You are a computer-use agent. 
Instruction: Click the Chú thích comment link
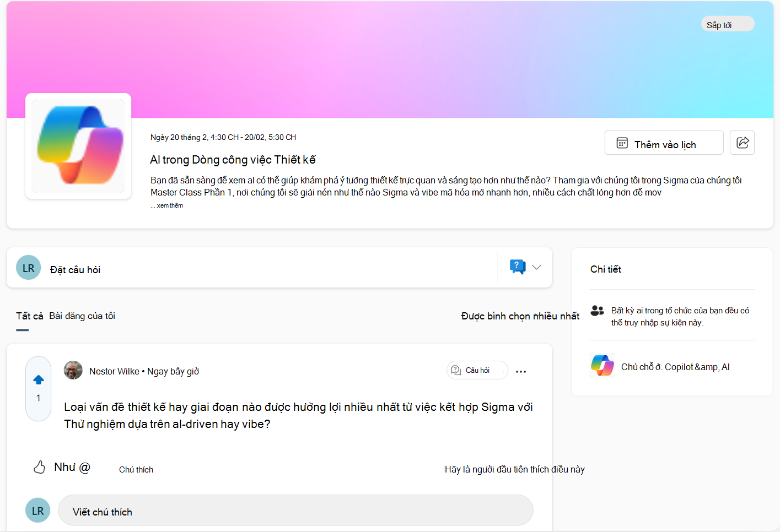[136, 470]
